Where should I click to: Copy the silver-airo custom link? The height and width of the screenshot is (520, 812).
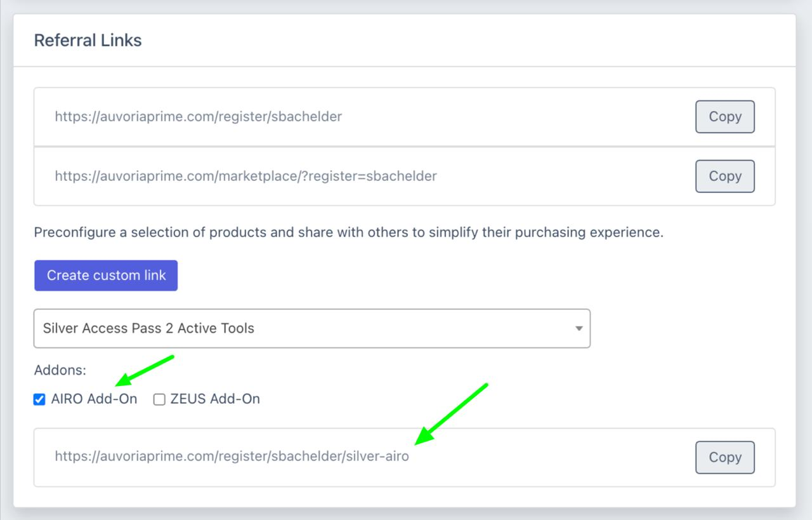coord(724,457)
